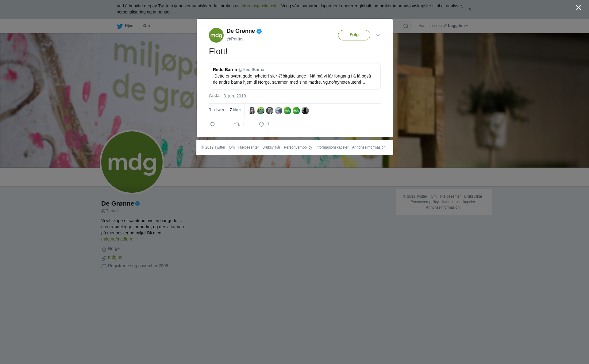589x364 pixels.
Task: Open the quoted Redd Barna tweet
Action: pos(295,76)
